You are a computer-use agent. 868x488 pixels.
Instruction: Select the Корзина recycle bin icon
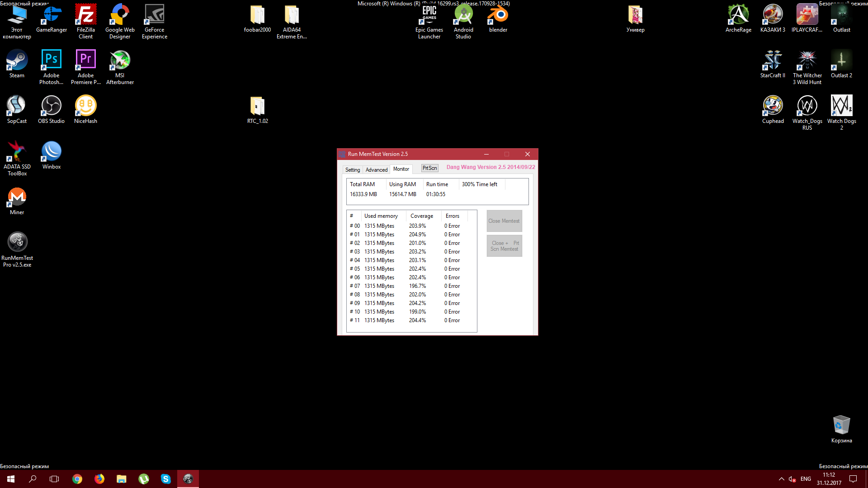pyautogui.click(x=841, y=426)
